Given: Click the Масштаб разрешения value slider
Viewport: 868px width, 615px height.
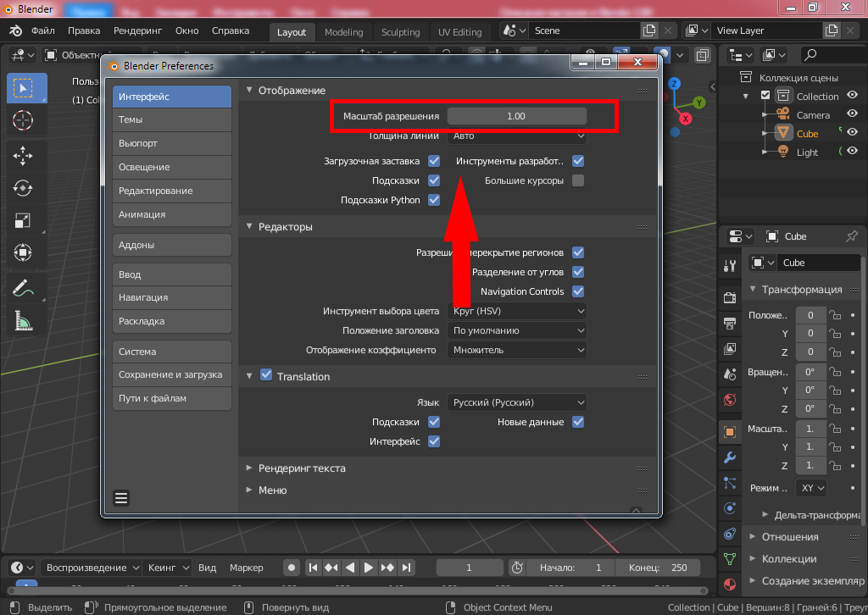Looking at the screenshot, I should [x=517, y=116].
